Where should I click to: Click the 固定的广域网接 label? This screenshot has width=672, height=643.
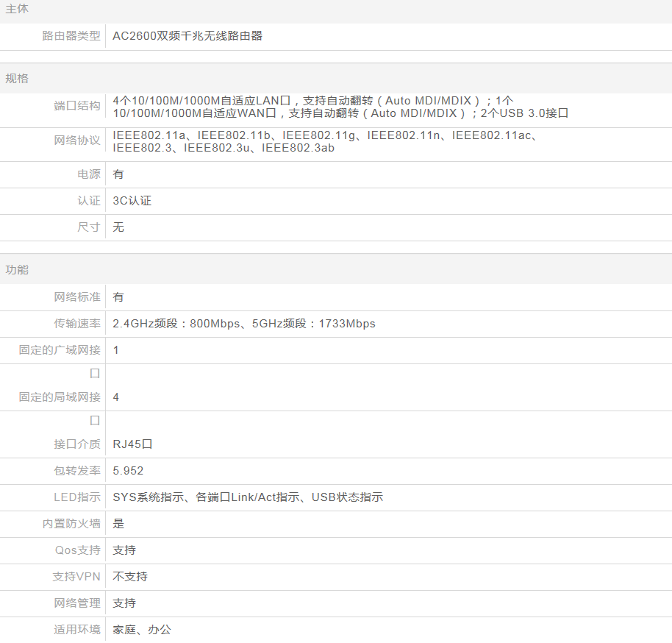[60, 350]
